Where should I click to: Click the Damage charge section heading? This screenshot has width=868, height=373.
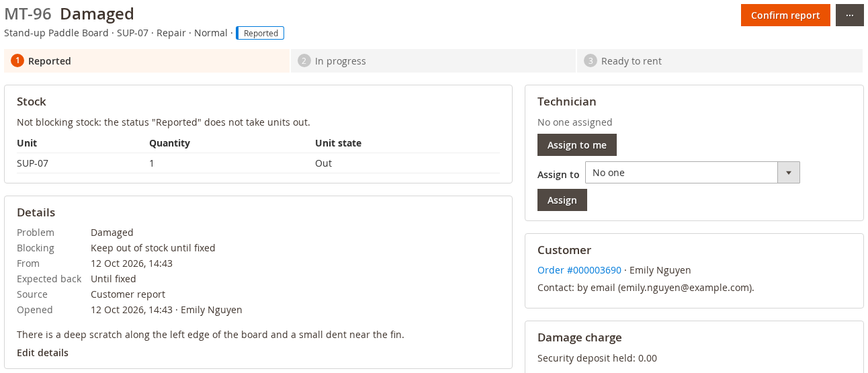tap(579, 337)
